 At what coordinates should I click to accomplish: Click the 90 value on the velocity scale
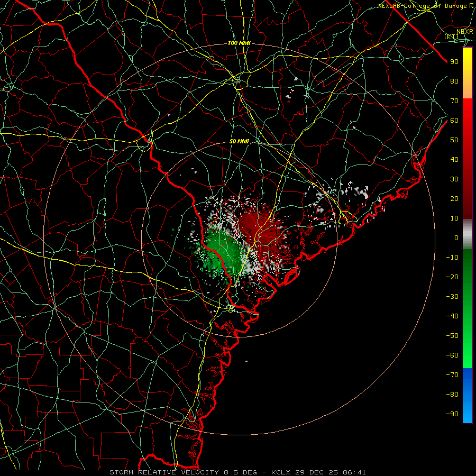[454, 62]
